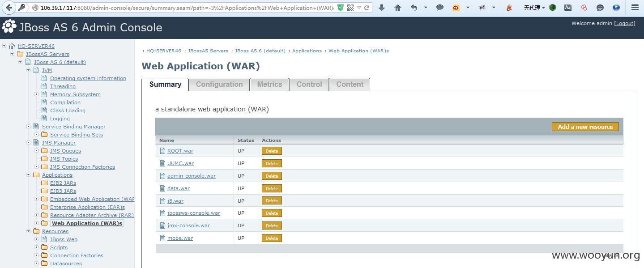Go back with the browser back arrow

[x=9, y=8]
